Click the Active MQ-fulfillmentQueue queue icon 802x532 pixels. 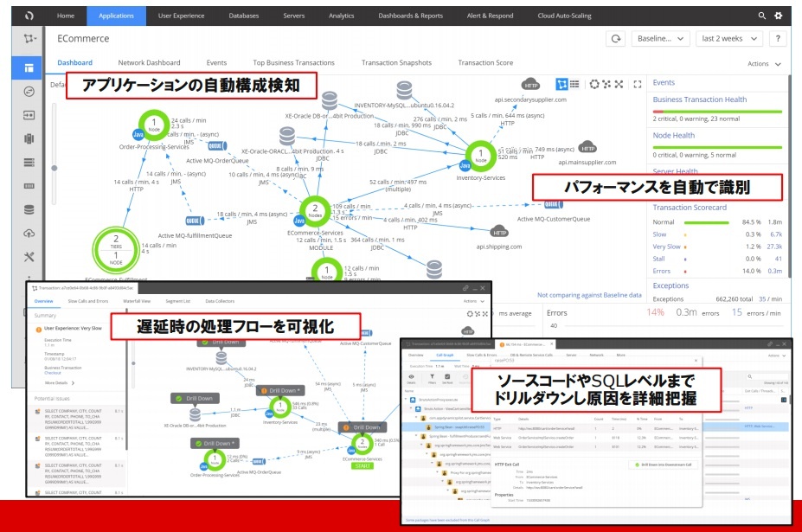point(195,221)
